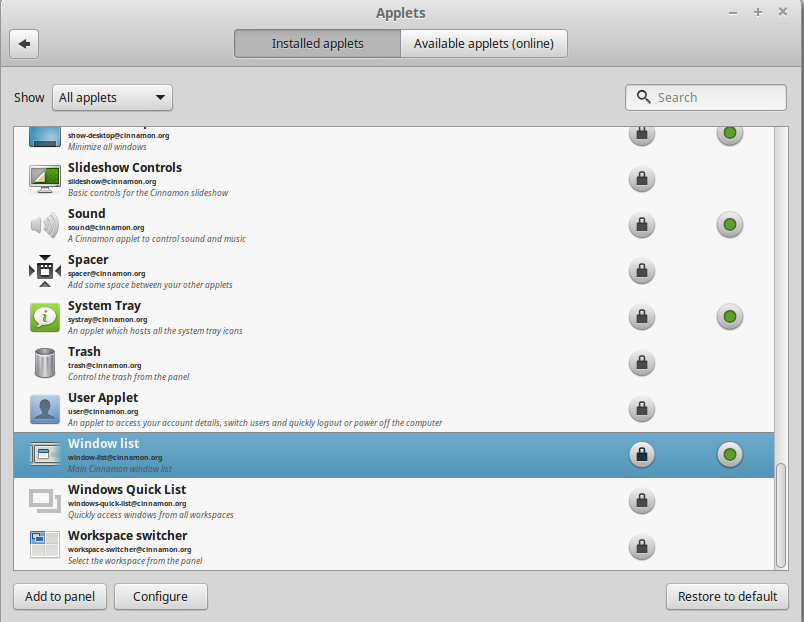Switch to the Installed applets tab
Image resolution: width=804 pixels, height=622 pixels.
[317, 44]
